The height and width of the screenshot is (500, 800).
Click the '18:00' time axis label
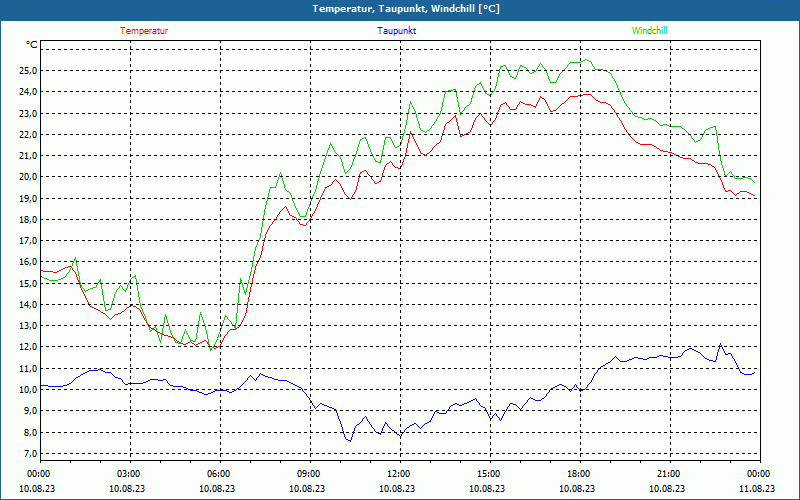tap(580, 473)
